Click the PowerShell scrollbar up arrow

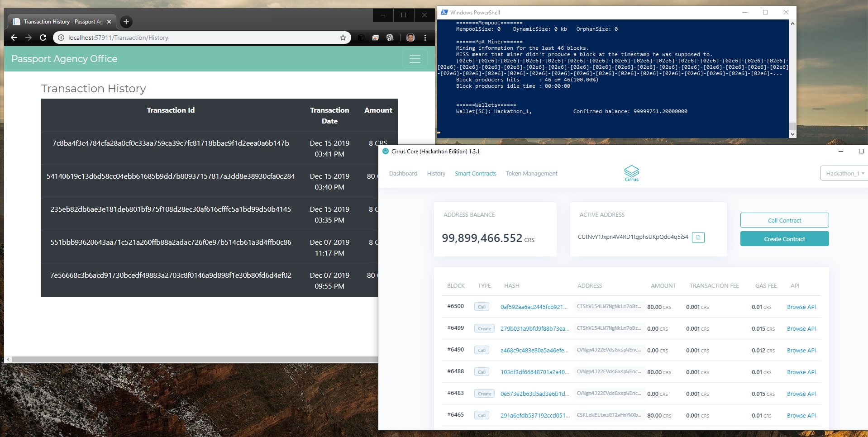(x=792, y=24)
